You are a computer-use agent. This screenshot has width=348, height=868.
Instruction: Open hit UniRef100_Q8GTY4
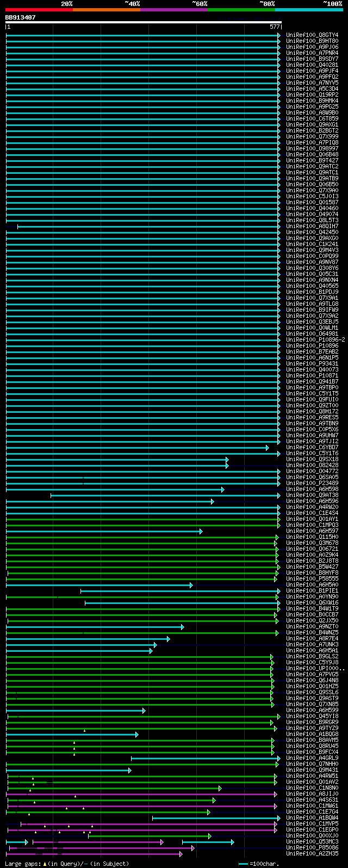click(312, 35)
